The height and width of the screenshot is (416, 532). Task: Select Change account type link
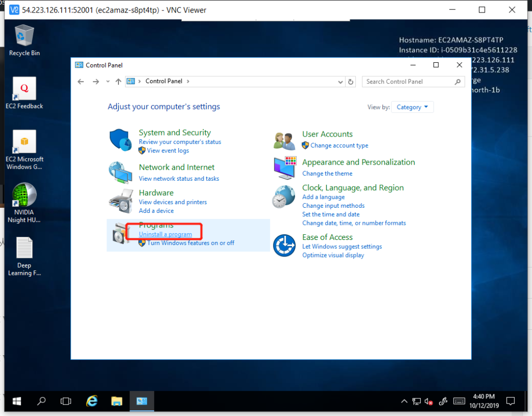[339, 145]
